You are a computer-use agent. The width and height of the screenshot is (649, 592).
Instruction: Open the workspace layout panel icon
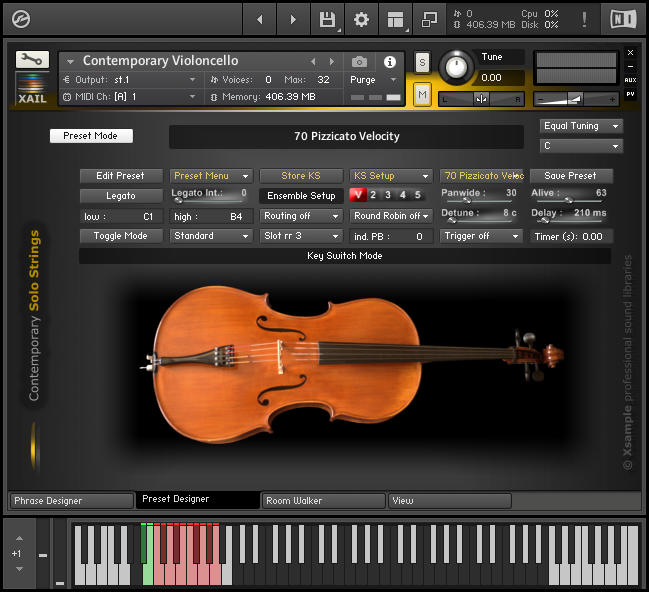click(395, 19)
